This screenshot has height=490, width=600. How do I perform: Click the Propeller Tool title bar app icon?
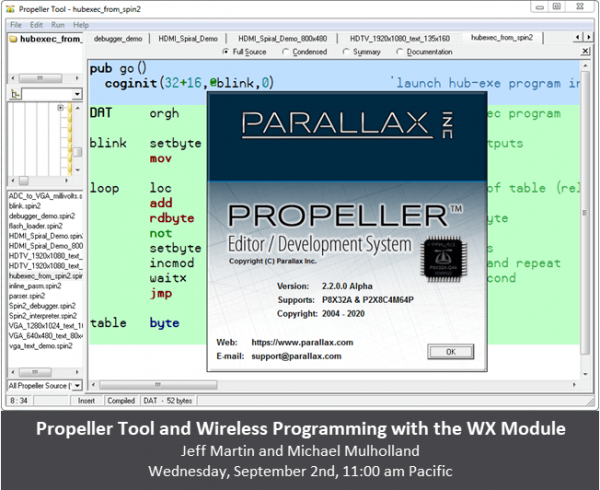10,8
